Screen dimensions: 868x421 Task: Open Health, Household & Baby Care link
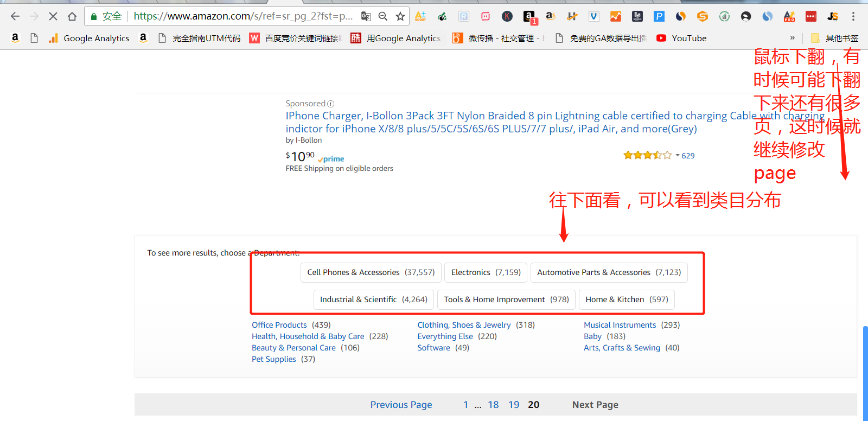click(x=308, y=336)
